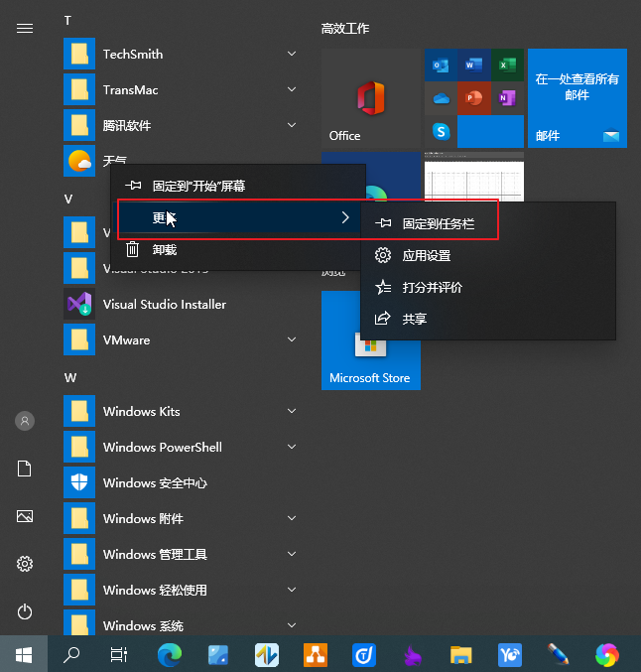Open the Visual Studio Installer icon
Screen dimensions: 641x672
[x=79, y=304]
